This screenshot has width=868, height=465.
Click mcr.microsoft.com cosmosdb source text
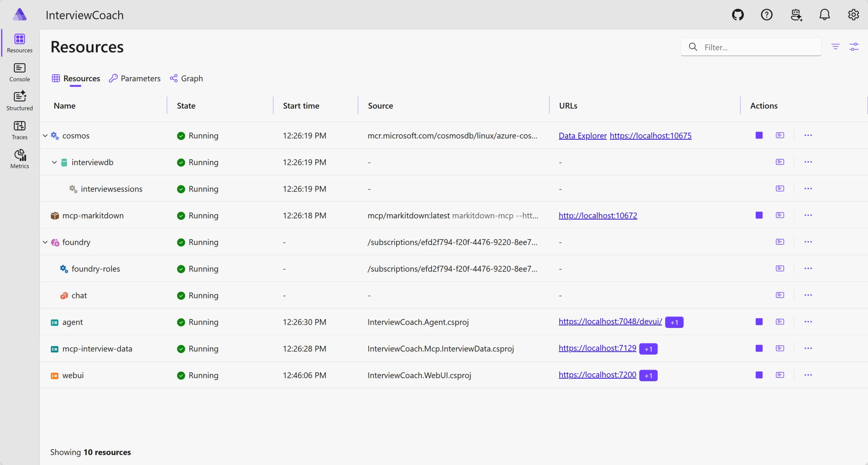[x=452, y=135]
